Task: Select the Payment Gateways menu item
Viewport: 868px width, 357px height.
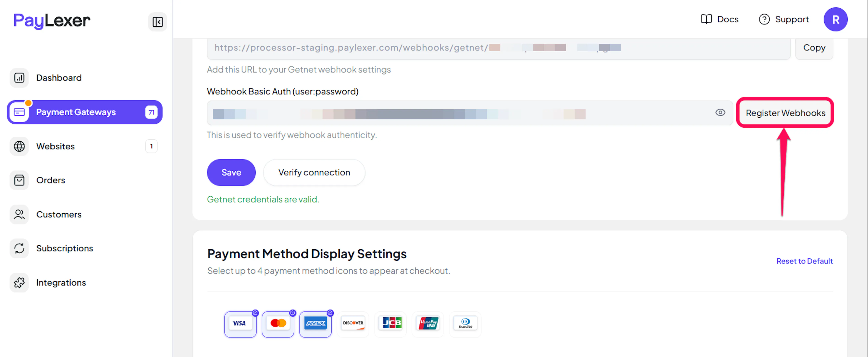Action: coord(85,112)
